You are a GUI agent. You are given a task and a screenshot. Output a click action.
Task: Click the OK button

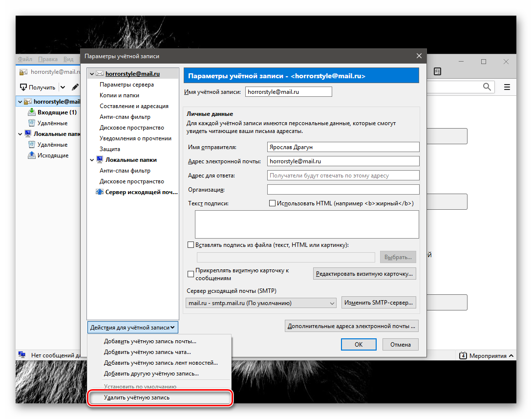click(359, 344)
